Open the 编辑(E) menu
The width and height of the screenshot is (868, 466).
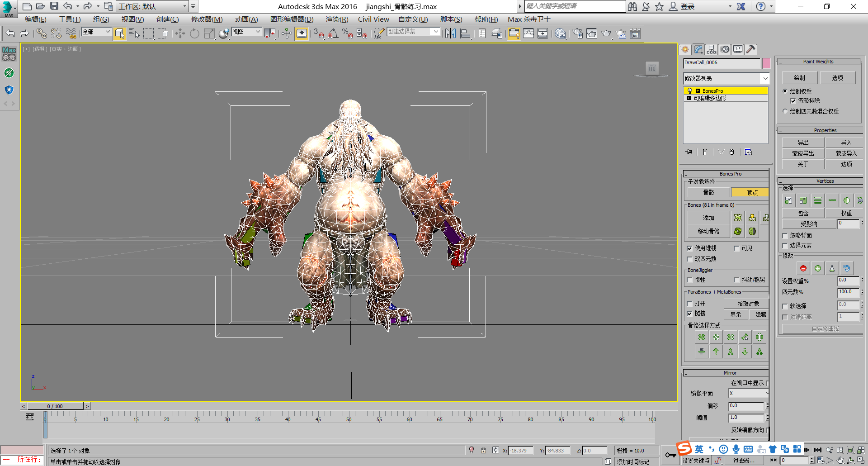(36, 19)
